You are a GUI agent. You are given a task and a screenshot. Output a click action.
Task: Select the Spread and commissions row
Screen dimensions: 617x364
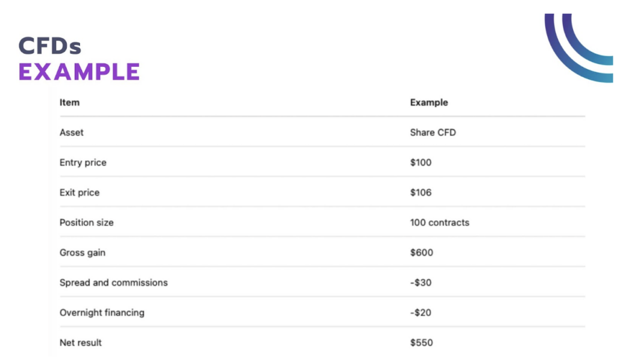(113, 283)
